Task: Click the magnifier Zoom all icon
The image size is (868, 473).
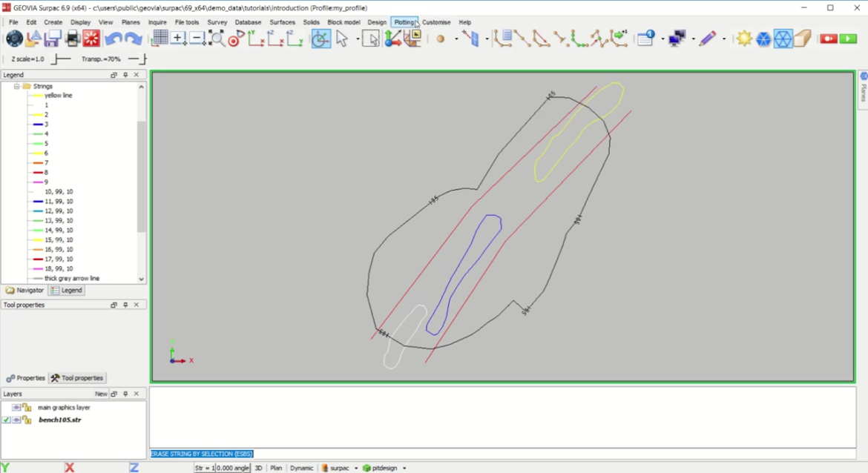Action: (x=217, y=39)
